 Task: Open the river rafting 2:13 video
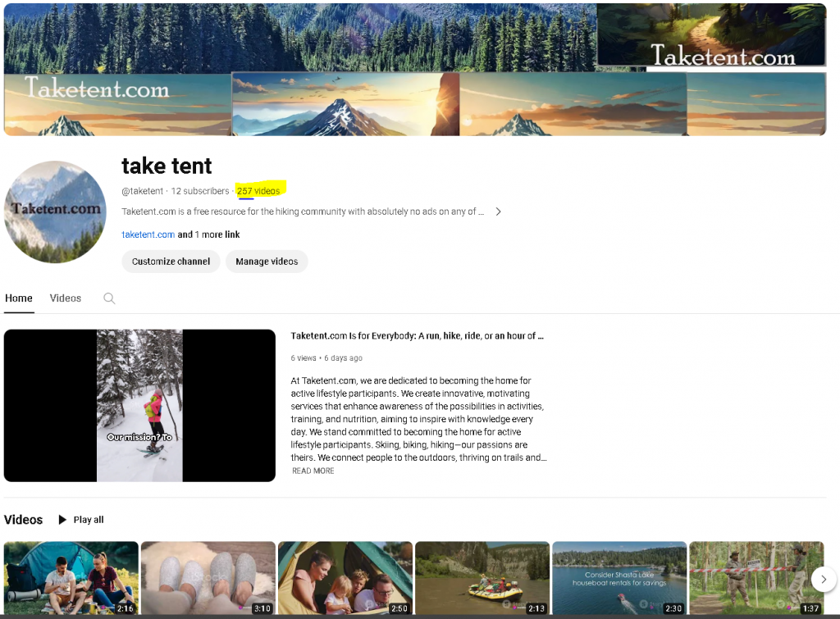click(x=482, y=578)
